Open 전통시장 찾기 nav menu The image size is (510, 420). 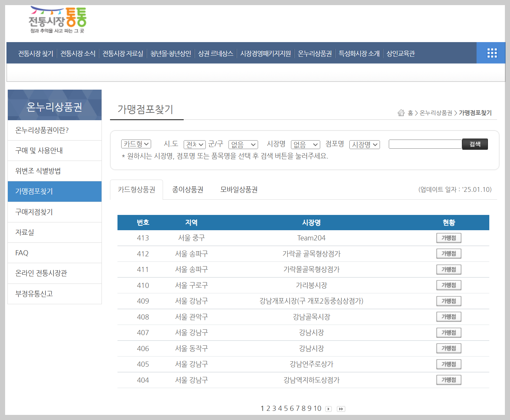click(x=36, y=53)
